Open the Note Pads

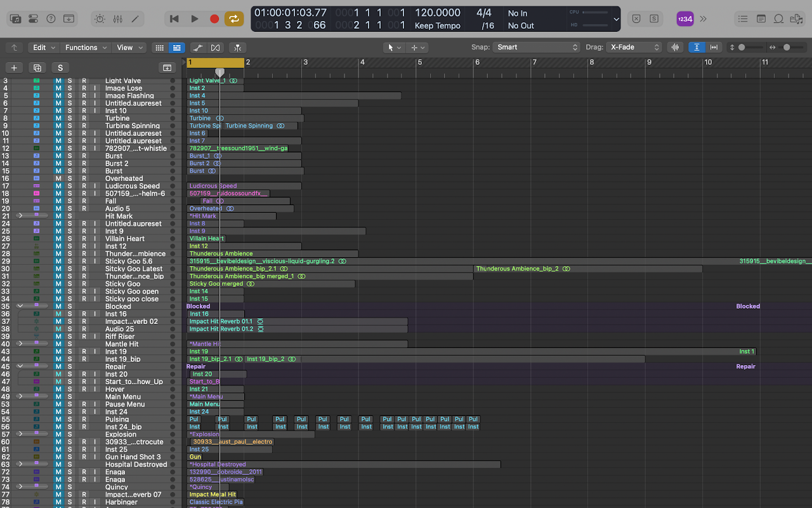761,19
